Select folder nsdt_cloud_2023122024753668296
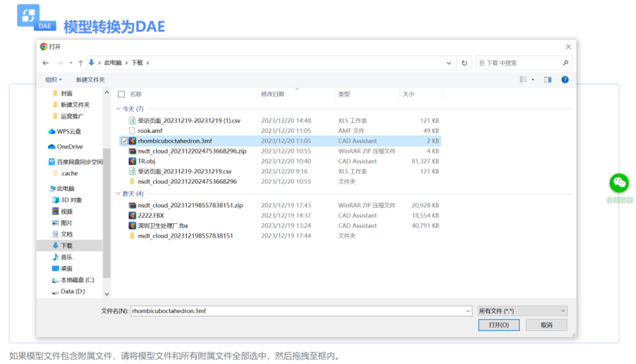 click(x=188, y=181)
